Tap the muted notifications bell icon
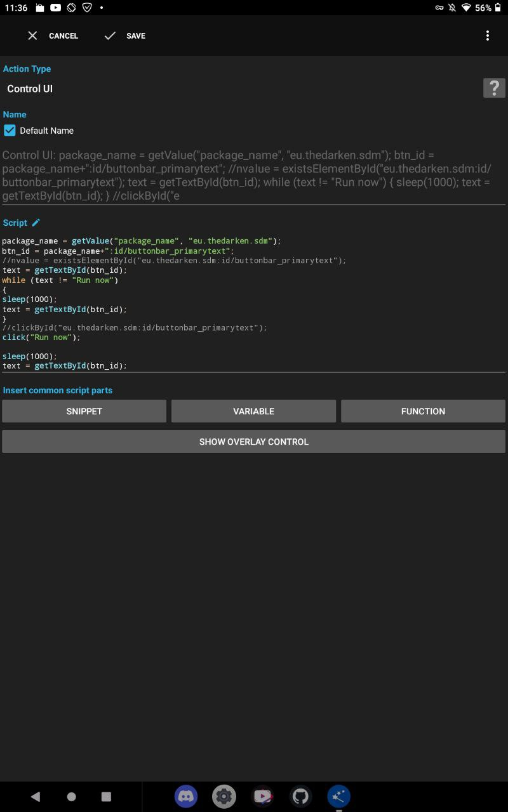Image resolution: width=508 pixels, height=812 pixels. click(x=452, y=8)
